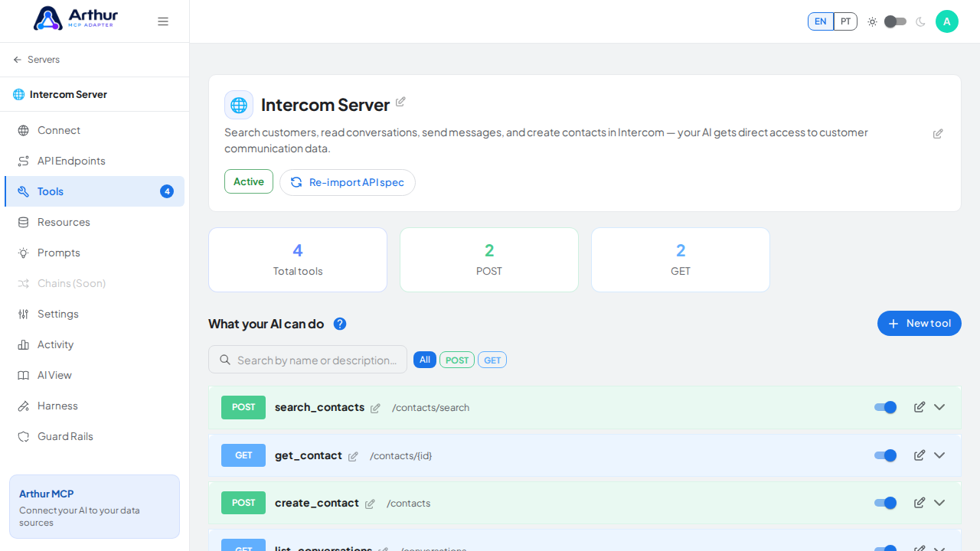Click the magnifier icon in search box
The image size is (980, 551).
(225, 360)
